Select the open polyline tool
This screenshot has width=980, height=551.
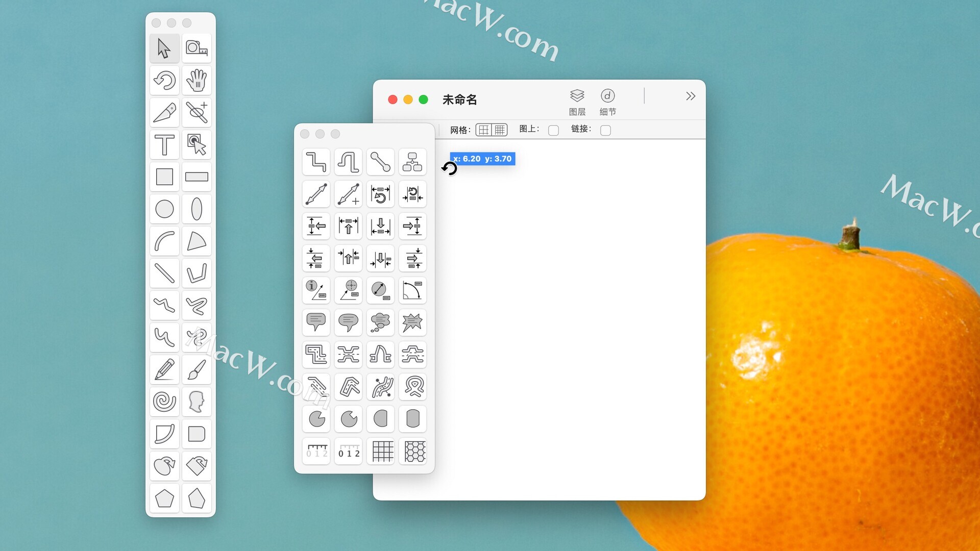[x=197, y=273]
